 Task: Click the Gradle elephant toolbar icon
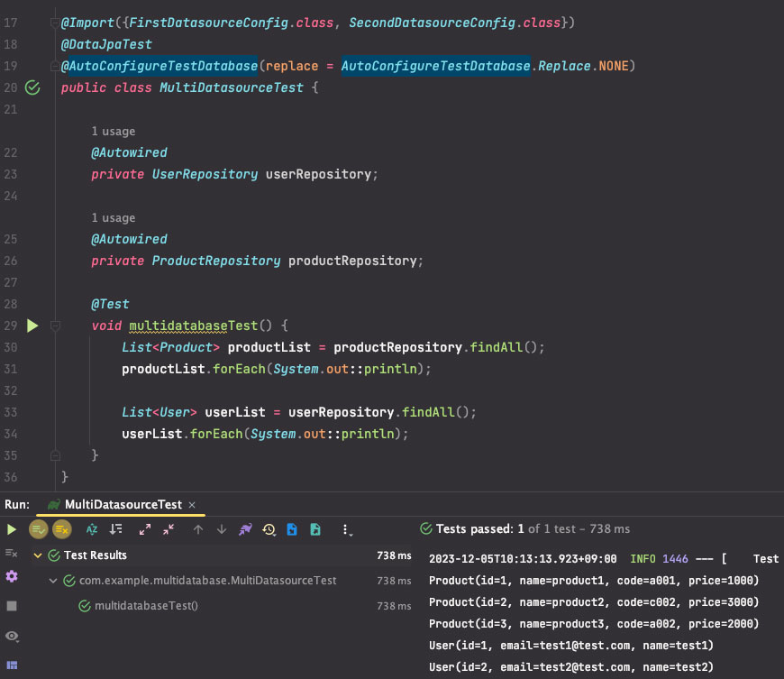(245, 529)
